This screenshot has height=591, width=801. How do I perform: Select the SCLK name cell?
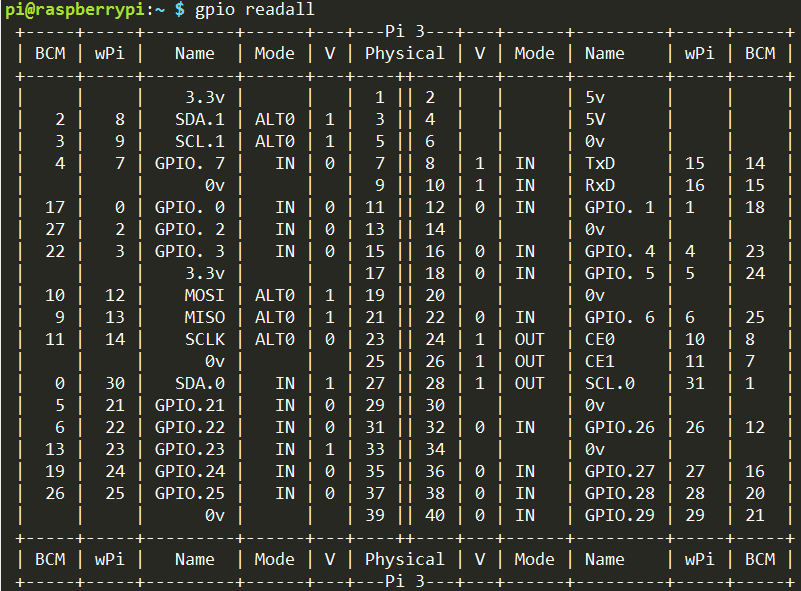click(204, 339)
